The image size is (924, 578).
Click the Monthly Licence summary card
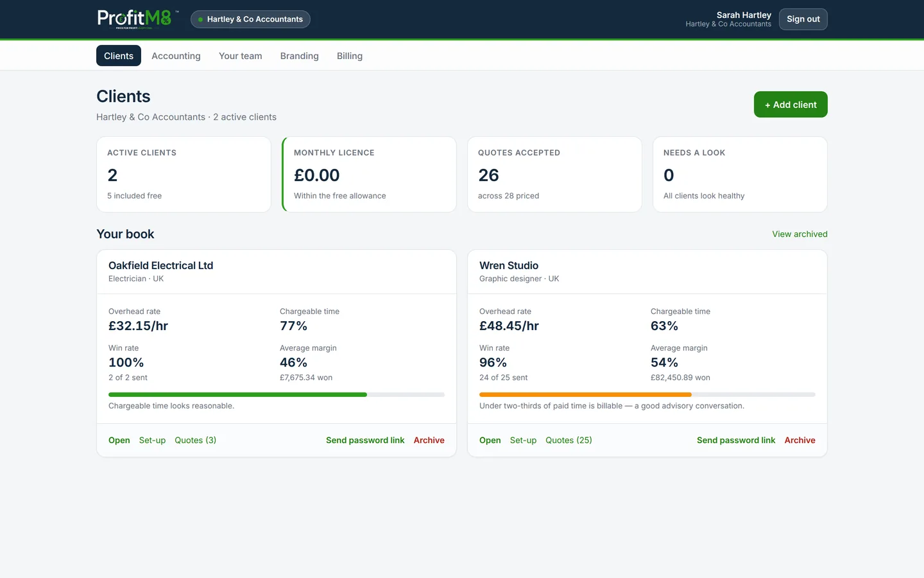(x=369, y=174)
